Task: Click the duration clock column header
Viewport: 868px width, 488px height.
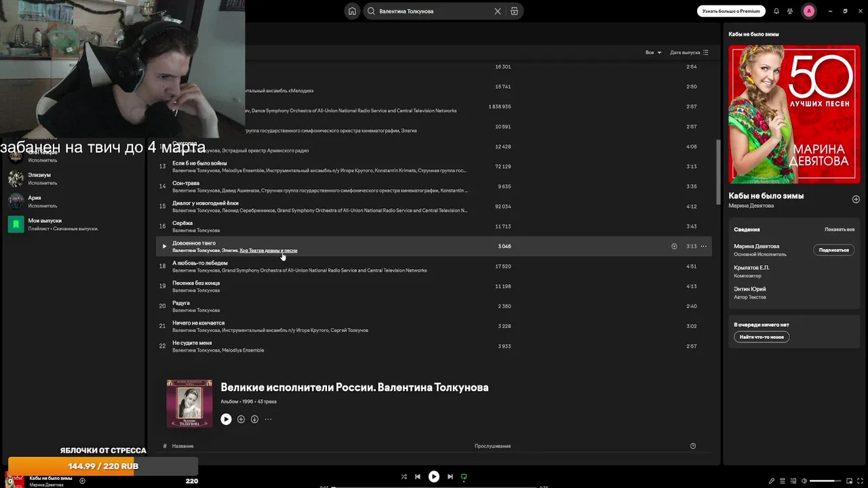Action: pyautogui.click(x=692, y=446)
